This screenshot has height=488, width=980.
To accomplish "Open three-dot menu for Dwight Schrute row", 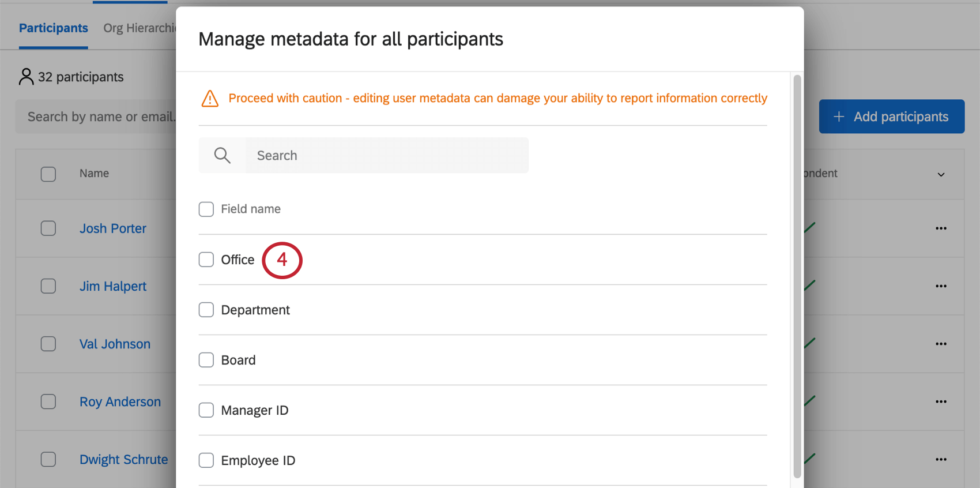I will pos(941,459).
